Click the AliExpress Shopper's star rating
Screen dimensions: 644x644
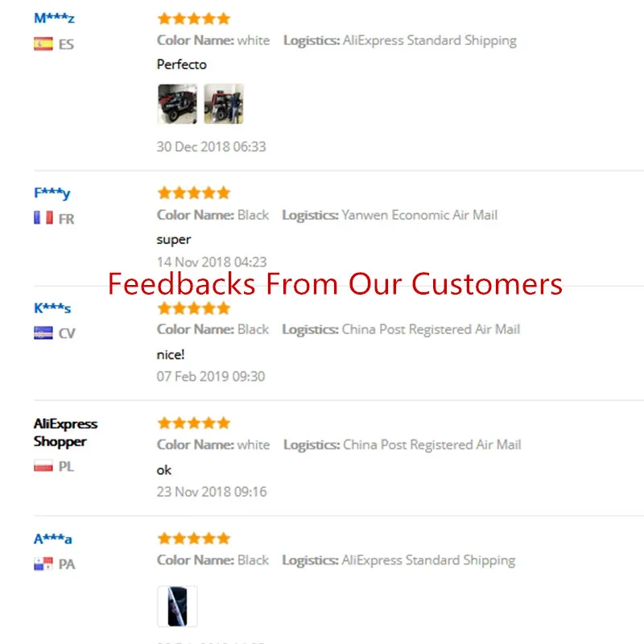coord(193,423)
